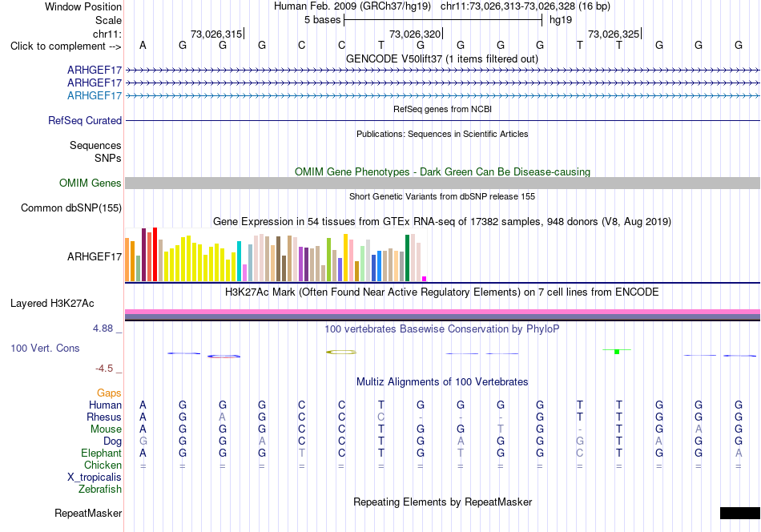Click the pink Layered H3K27Ac signal band

pyautogui.click(x=442, y=312)
